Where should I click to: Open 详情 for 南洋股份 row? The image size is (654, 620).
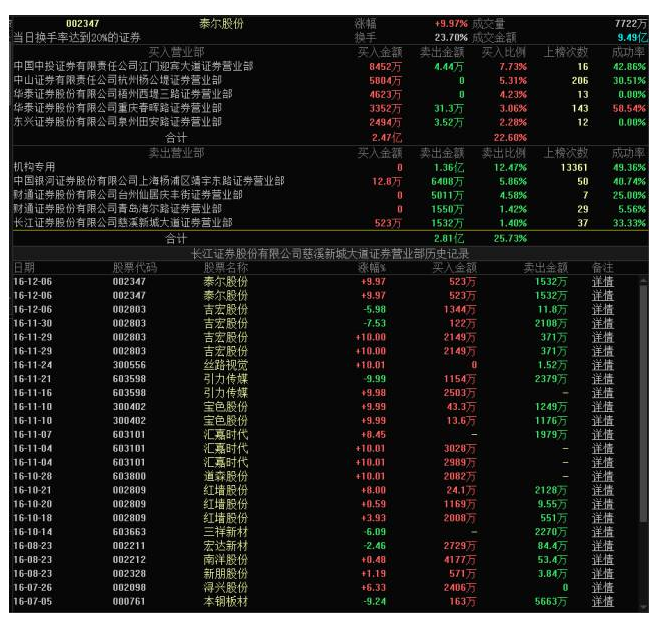(x=602, y=560)
